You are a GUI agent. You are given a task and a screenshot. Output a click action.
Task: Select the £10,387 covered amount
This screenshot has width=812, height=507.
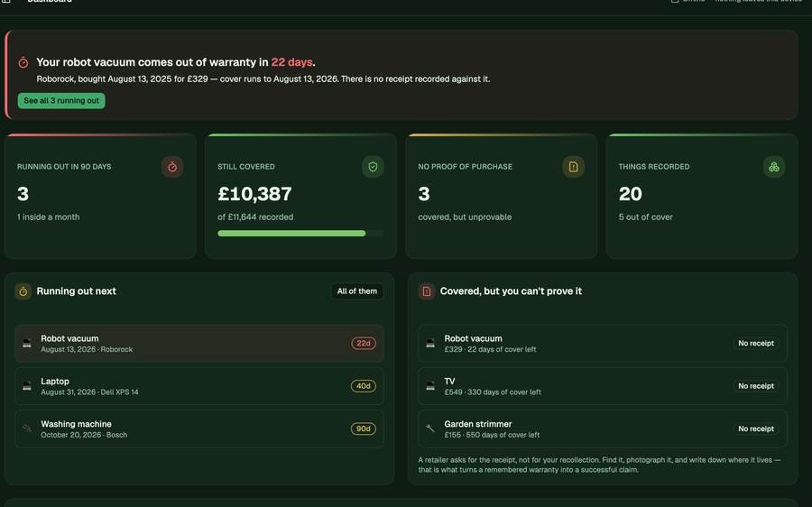click(254, 194)
